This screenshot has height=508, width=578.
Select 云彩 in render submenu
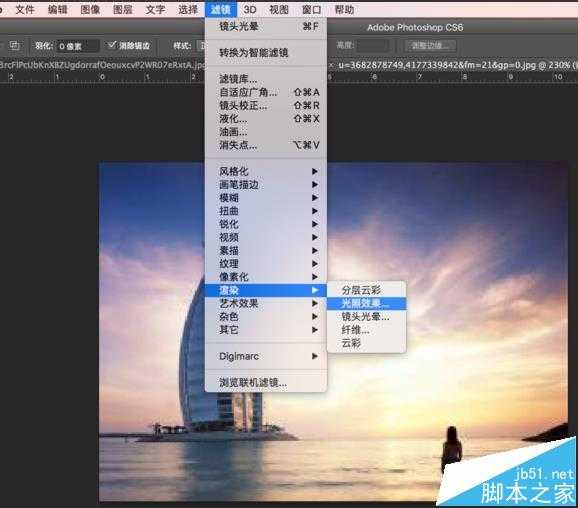(366, 343)
